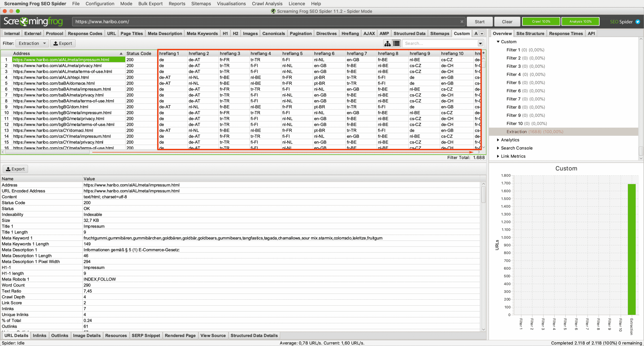Switch to tree view icon
This screenshot has height=346, width=644.
point(387,44)
